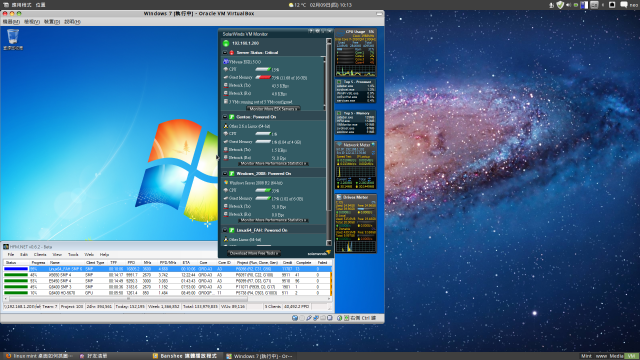Screen dimensions: 640x360
Task: Click the VMware ESXi host icon
Action: [226, 62]
